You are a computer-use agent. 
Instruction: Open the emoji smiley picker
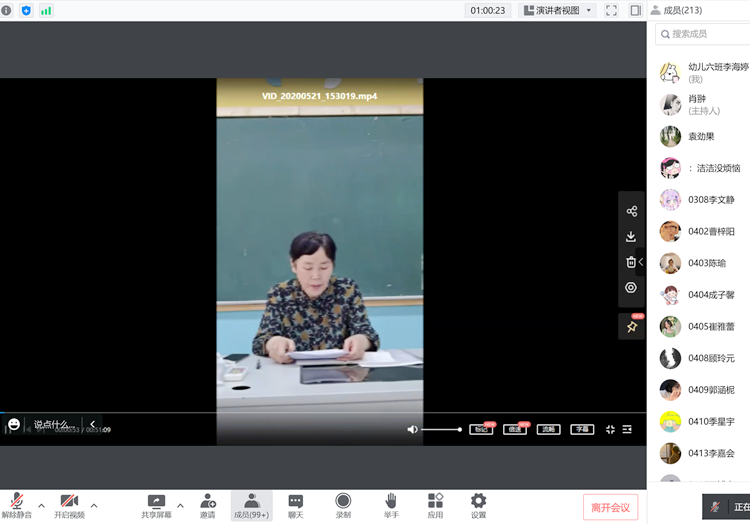coord(14,424)
